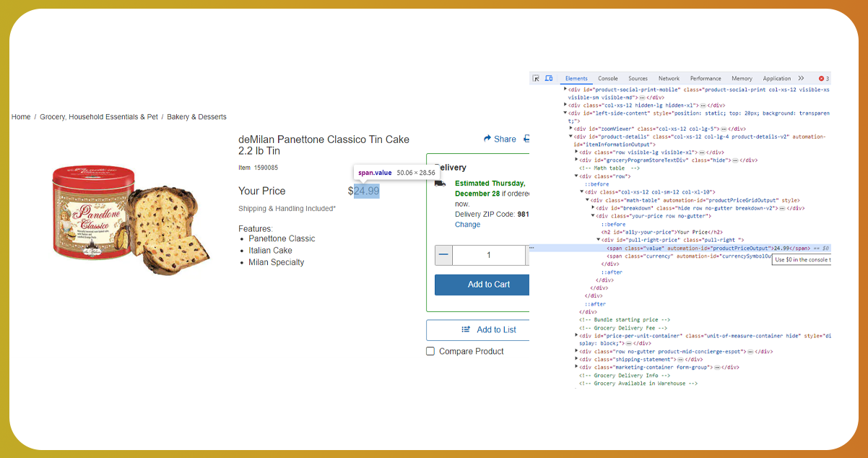Collapse the left-side-content div node

565,113
